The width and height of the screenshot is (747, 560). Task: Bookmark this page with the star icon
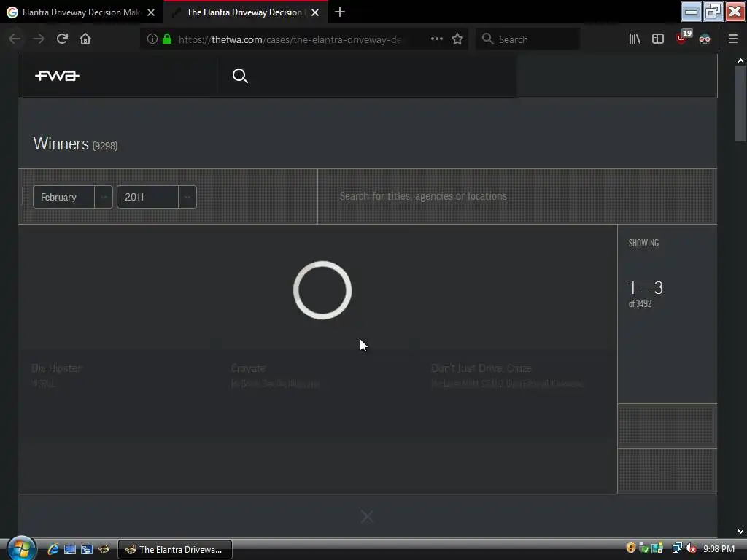(x=457, y=39)
